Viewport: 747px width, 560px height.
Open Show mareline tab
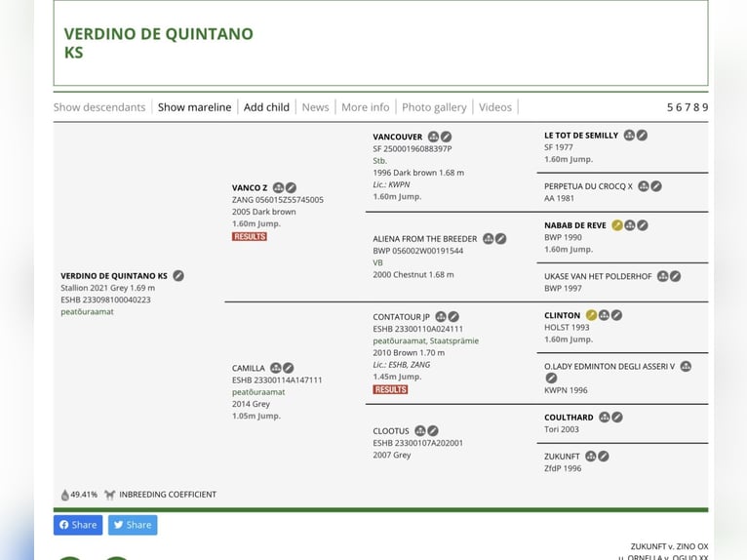(x=194, y=107)
